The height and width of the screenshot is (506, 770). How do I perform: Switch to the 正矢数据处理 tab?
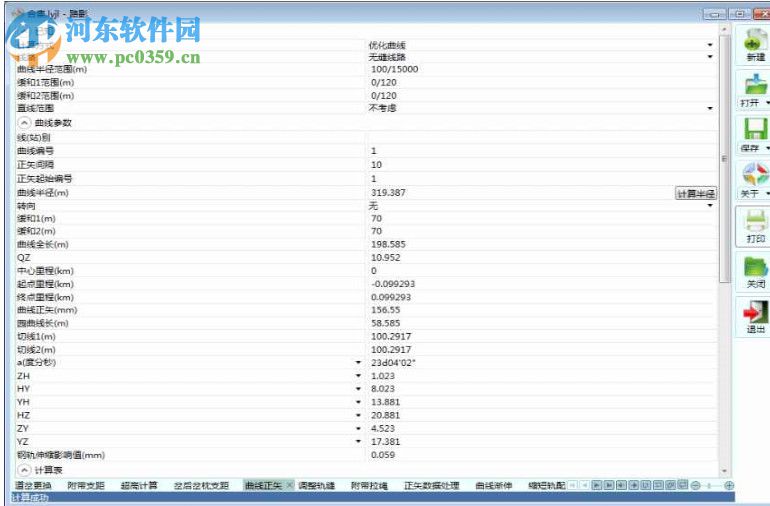432,485
